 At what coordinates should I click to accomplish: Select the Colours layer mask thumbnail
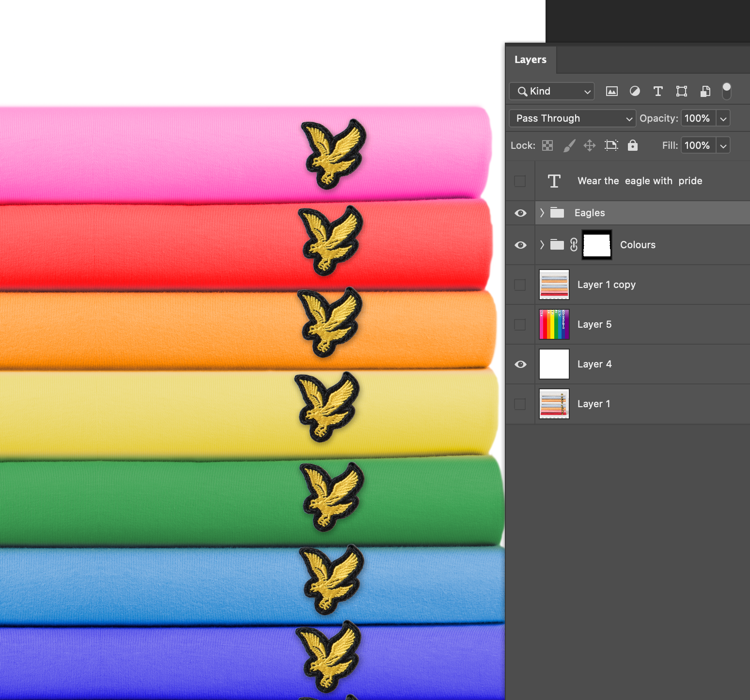tap(597, 245)
